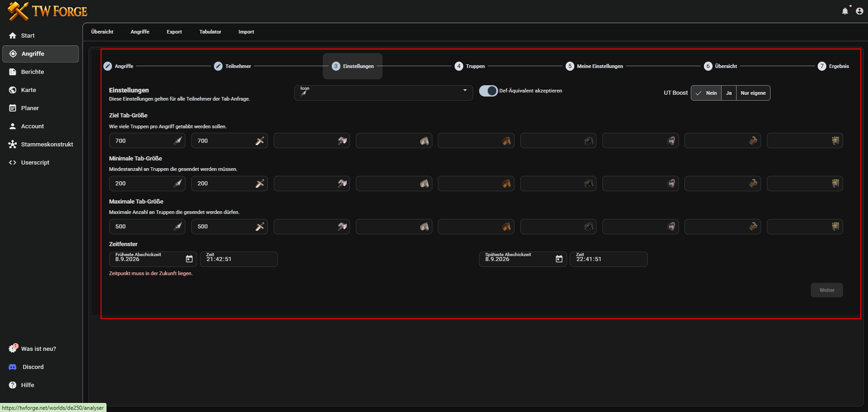Viewport: 868px width, 412px height.
Task: Click the TW Forge logo
Action: [47, 11]
